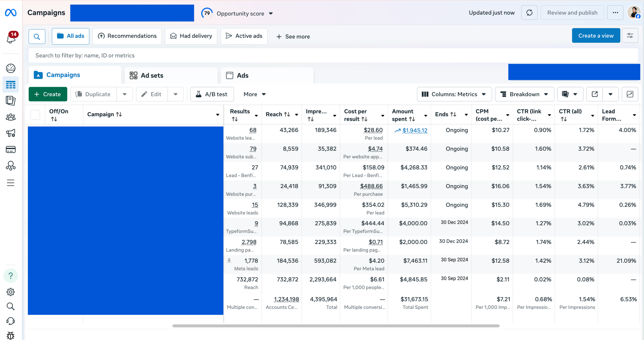Open the billing card icon in sidebar
This screenshot has height=340, width=644.
coord(11,150)
